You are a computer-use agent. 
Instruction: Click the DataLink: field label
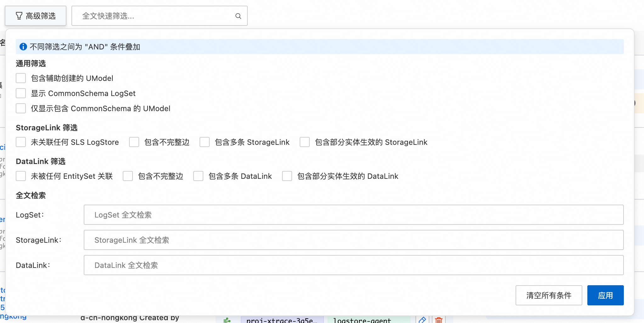(33, 265)
